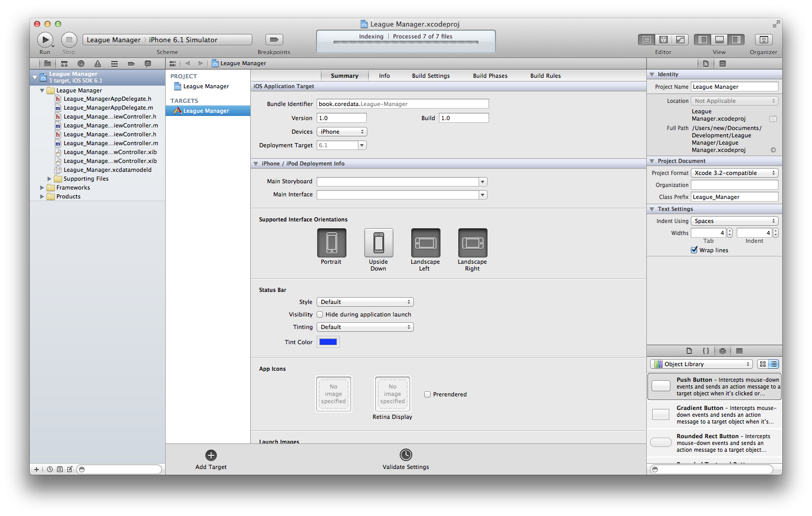Open the Build Settings tab
The height and width of the screenshot is (516, 812).
point(431,76)
